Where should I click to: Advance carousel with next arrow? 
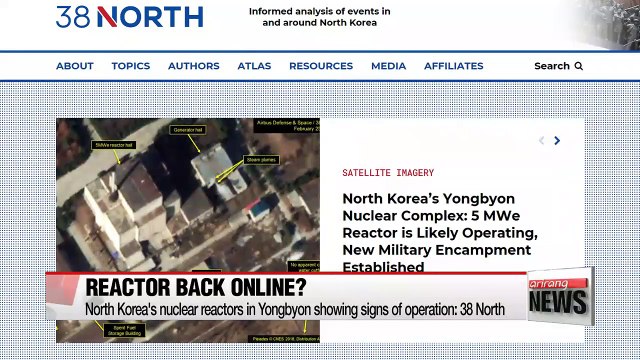557,140
